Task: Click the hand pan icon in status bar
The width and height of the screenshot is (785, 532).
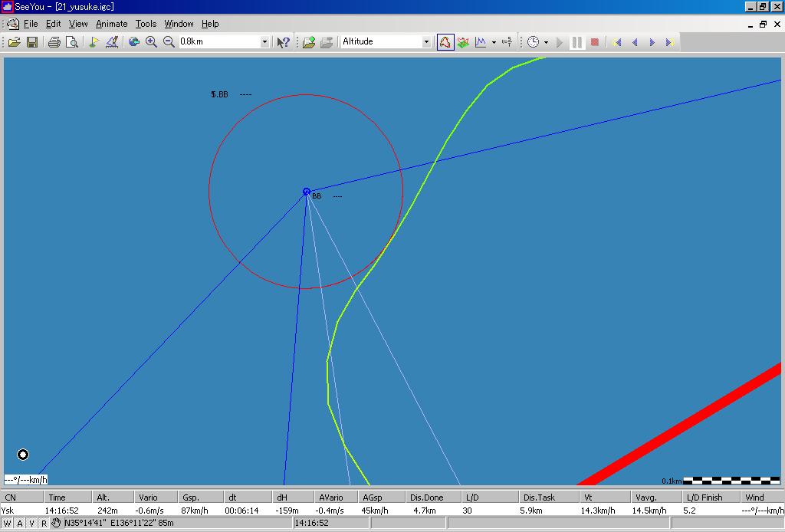Action: point(56,523)
